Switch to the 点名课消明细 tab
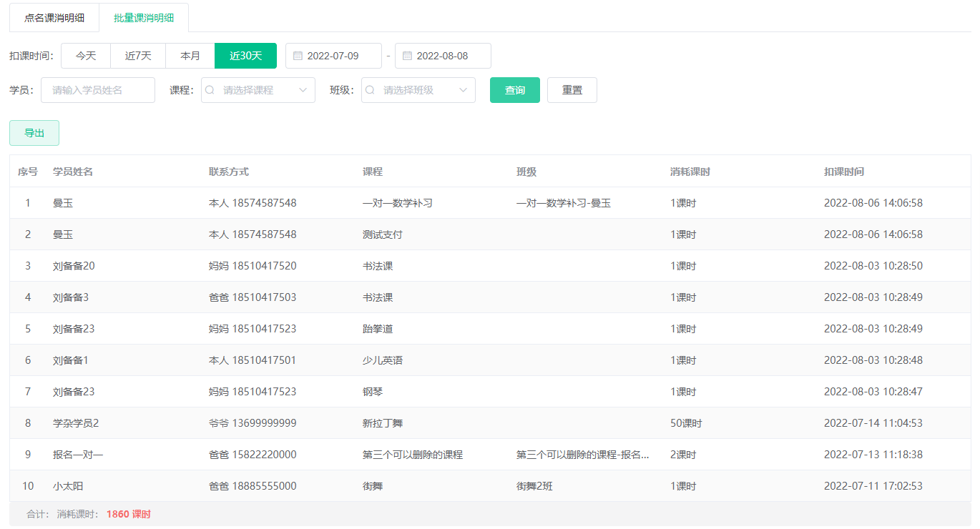Image resolution: width=980 pixels, height=529 pixels. (53, 17)
